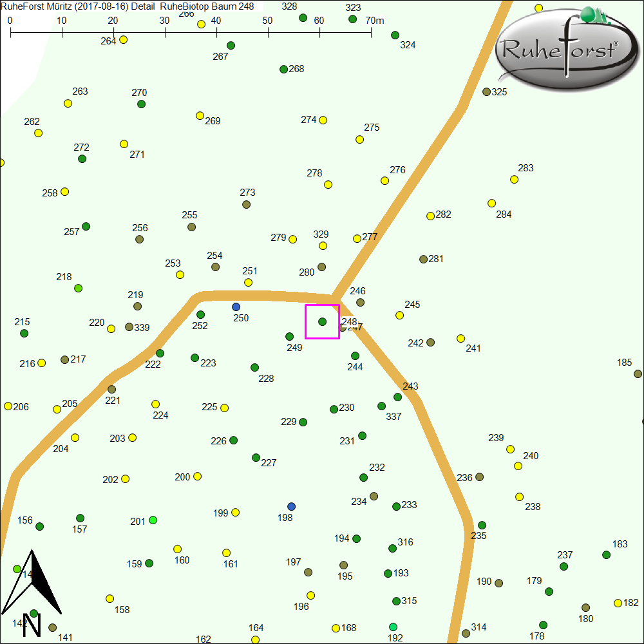Click the green tree marker 237

[564, 567]
